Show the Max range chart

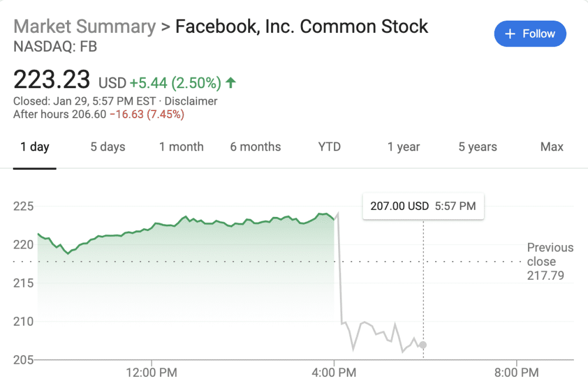552,147
